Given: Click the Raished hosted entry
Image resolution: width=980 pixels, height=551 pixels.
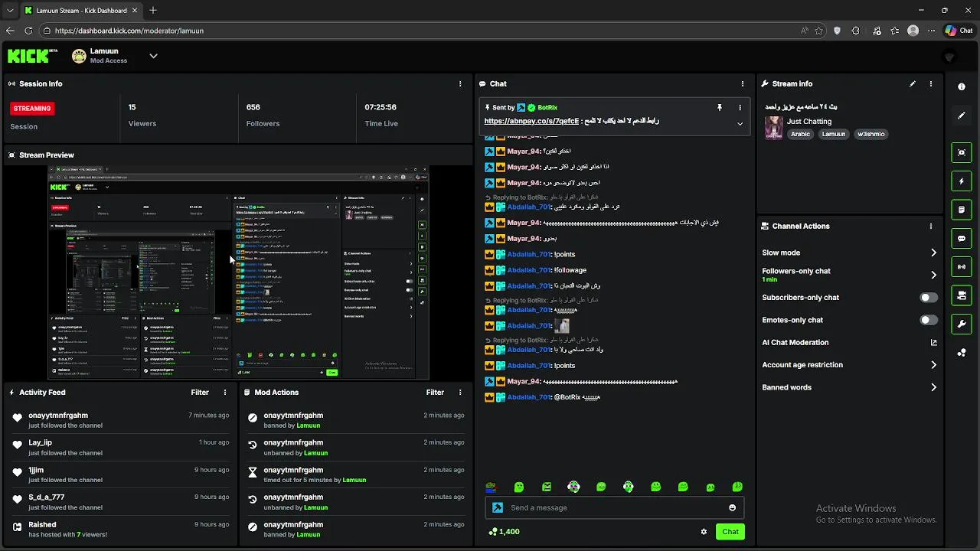Looking at the screenshot, I should [121, 530].
